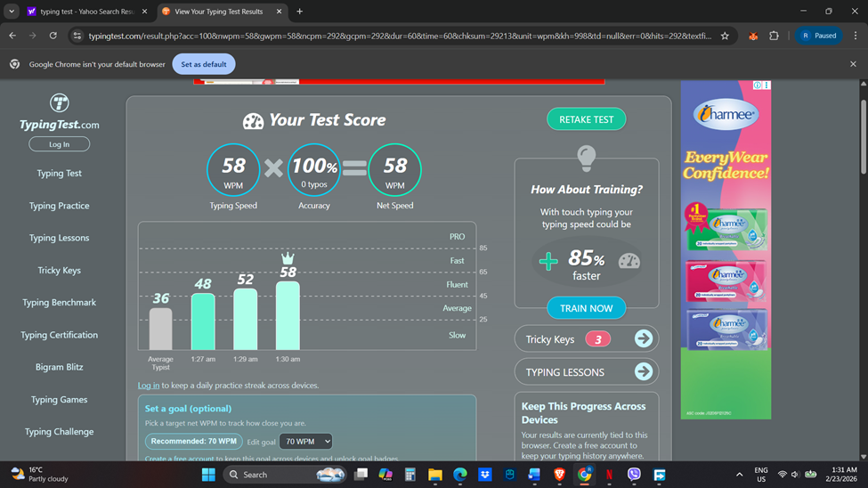This screenshot has width=868, height=488.
Task: Expand the tab search dropdown arrow
Action: tap(12, 11)
